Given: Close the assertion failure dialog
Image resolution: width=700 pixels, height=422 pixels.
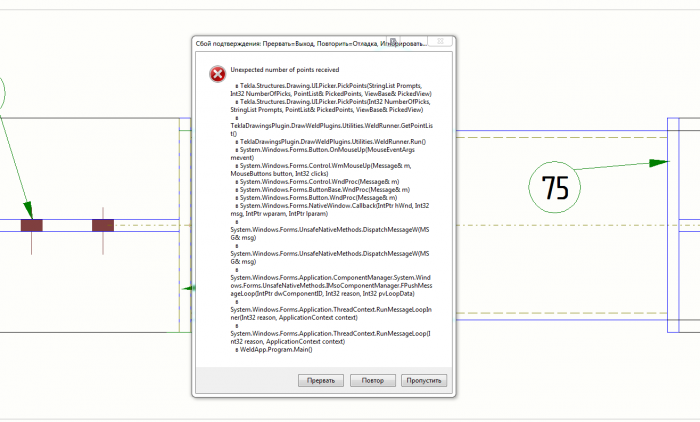Looking at the screenshot, I should tap(440, 41).
